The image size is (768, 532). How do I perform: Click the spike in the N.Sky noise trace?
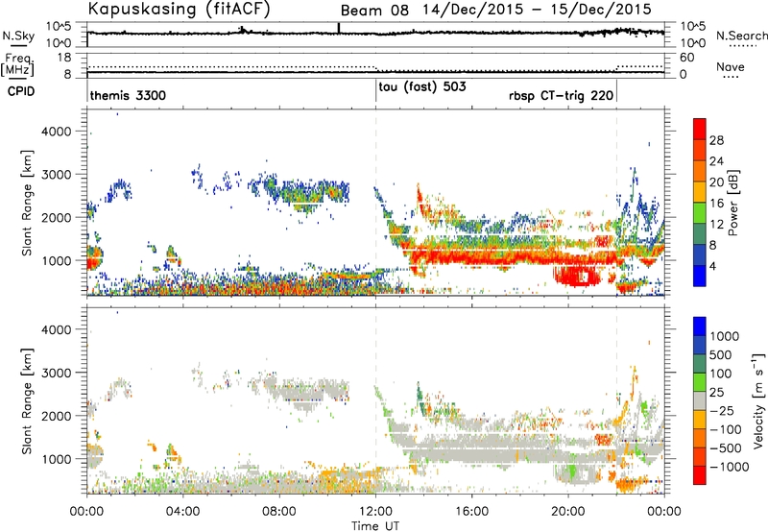[x=338, y=29]
